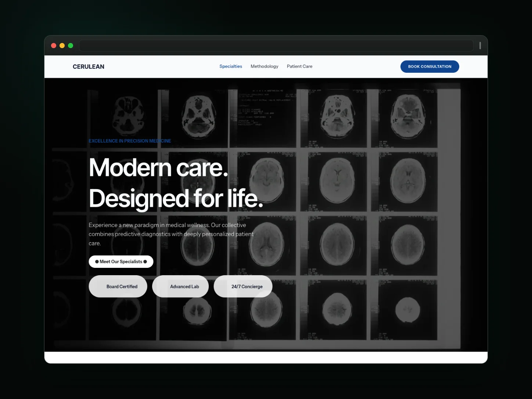The image size is (532, 399).
Task: Open the Specialties nav link
Action: [231, 66]
